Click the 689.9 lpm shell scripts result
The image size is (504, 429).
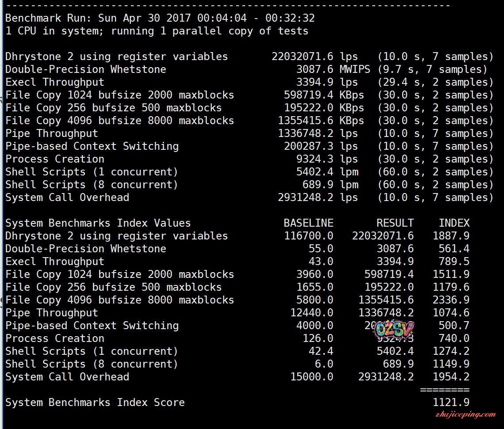pos(327,185)
